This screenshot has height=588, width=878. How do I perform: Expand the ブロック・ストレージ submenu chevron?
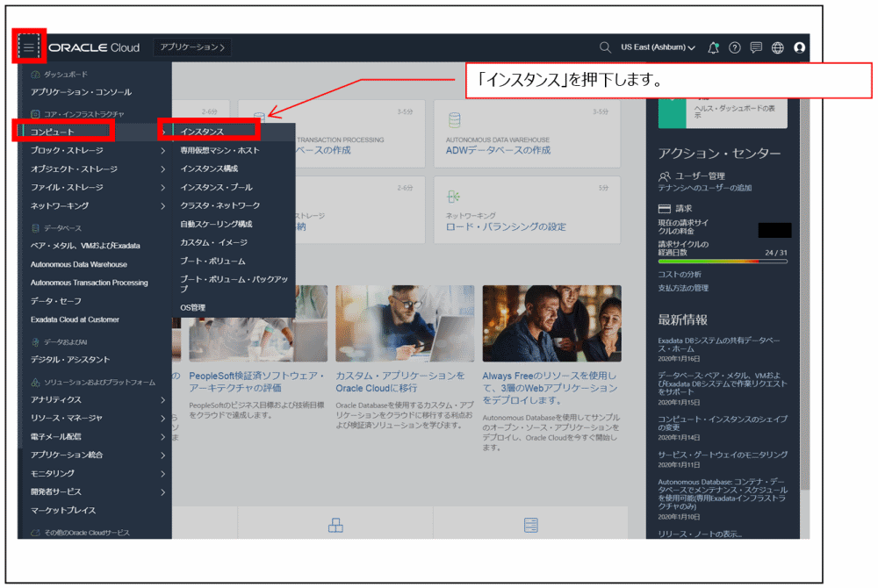coord(162,150)
